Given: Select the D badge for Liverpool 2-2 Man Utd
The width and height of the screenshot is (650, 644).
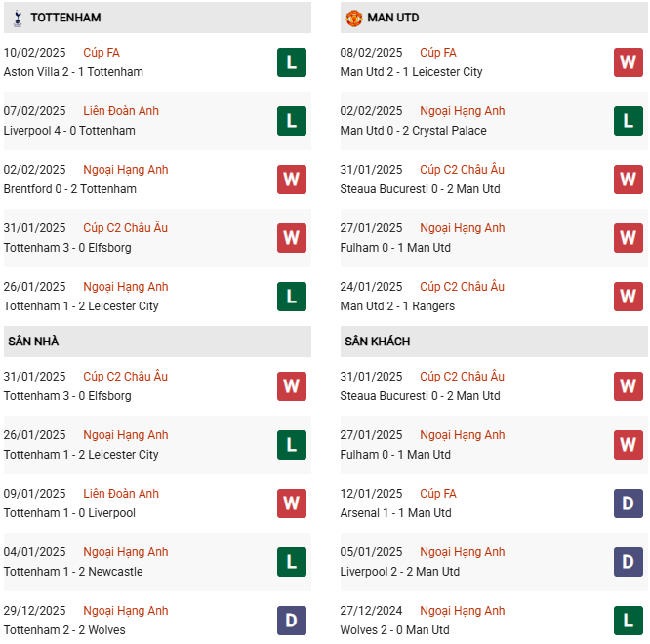Looking at the screenshot, I should pos(628,562).
